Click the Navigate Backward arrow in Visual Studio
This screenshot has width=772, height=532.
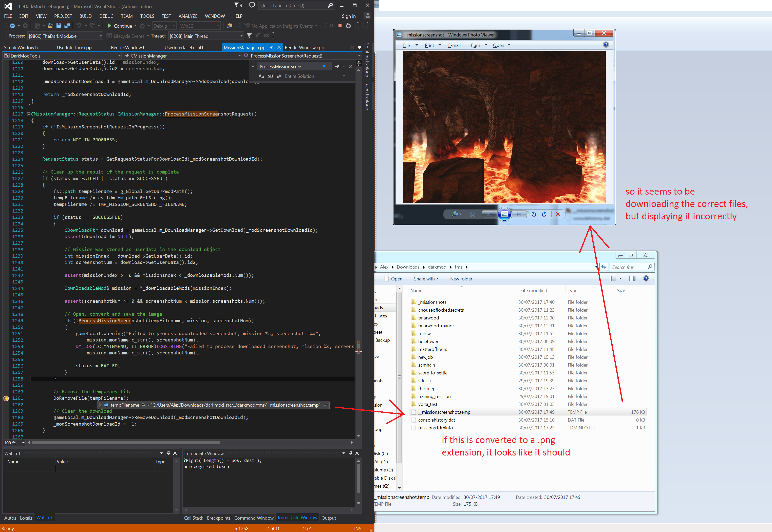(12, 26)
